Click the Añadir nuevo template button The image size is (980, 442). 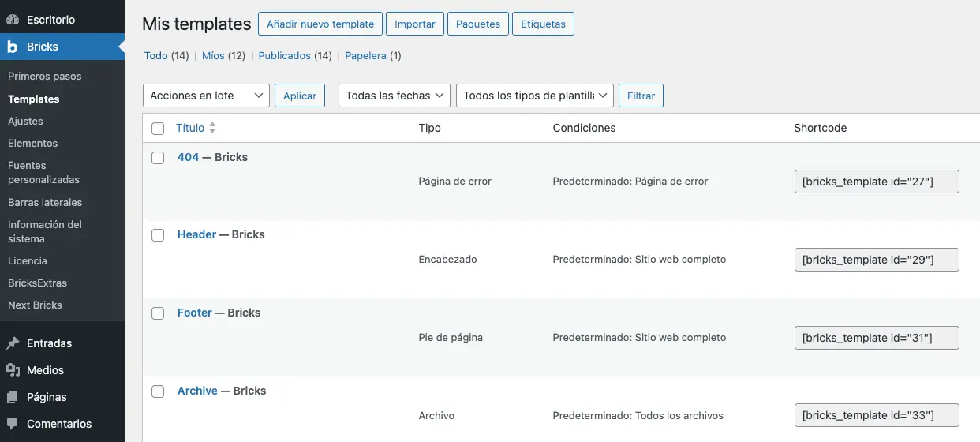click(320, 24)
